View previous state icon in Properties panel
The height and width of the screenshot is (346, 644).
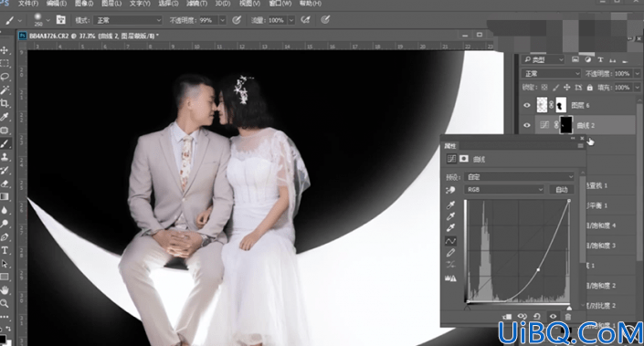(x=522, y=317)
